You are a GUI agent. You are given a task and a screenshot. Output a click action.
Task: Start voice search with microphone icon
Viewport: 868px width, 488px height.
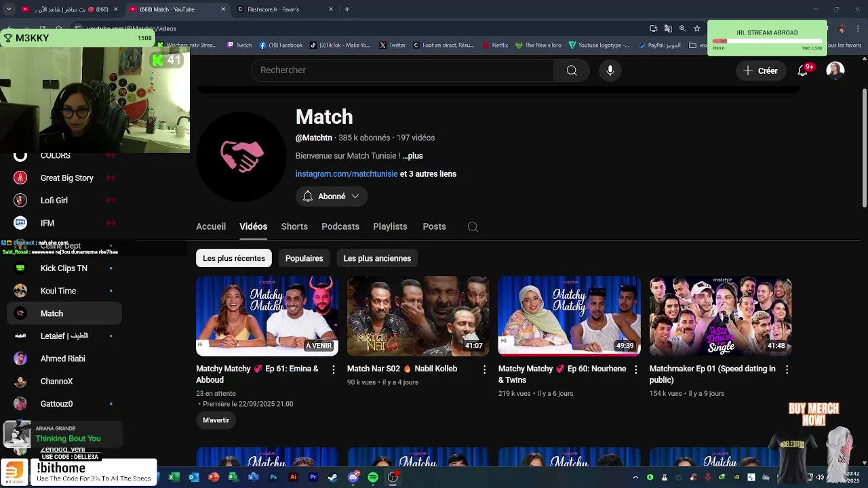point(610,70)
